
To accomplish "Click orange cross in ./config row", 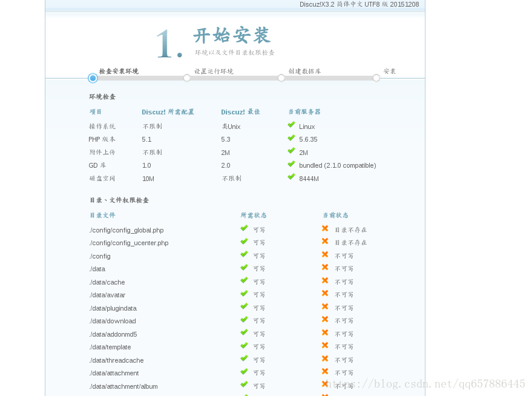I will click(x=325, y=254).
